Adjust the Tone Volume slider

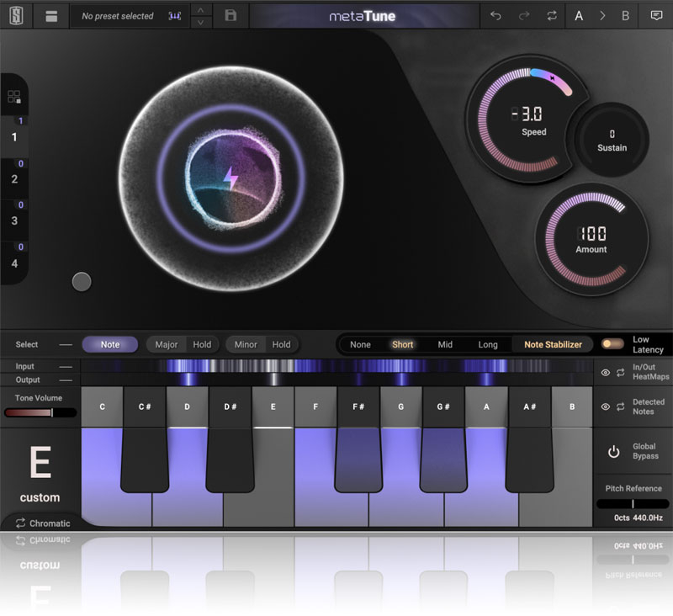tap(40, 412)
